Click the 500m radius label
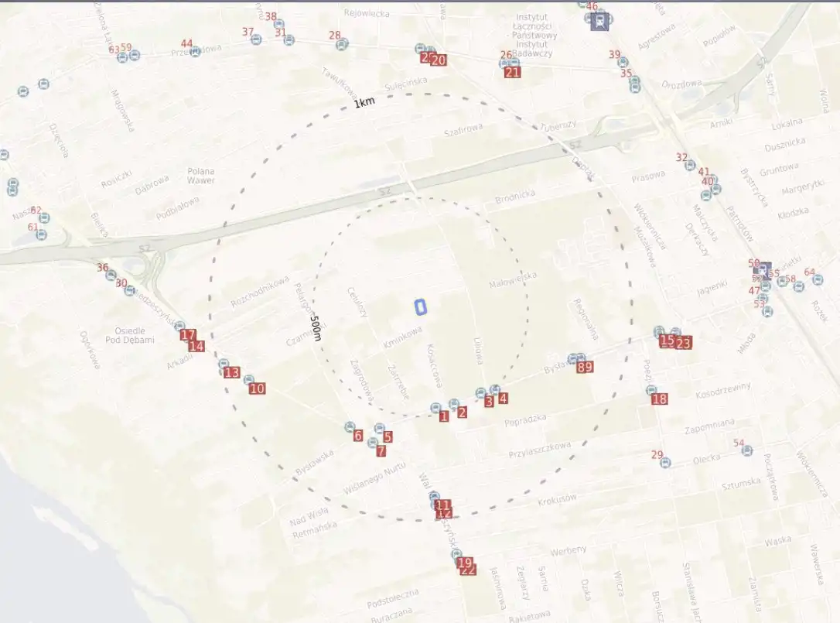Viewport: 840px width, 623px height. pyautogui.click(x=315, y=327)
